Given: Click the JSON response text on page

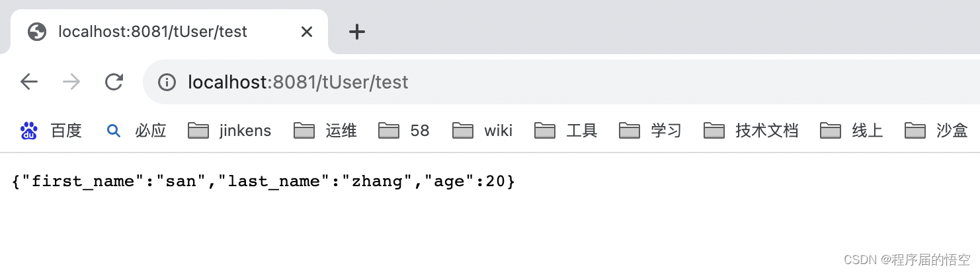Looking at the screenshot, I should coord(263,181).
